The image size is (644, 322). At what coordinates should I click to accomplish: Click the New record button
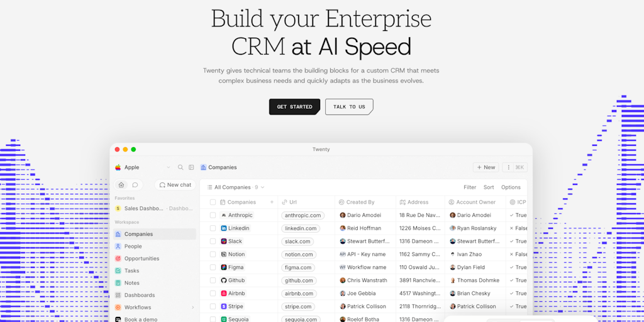[486, 167]
